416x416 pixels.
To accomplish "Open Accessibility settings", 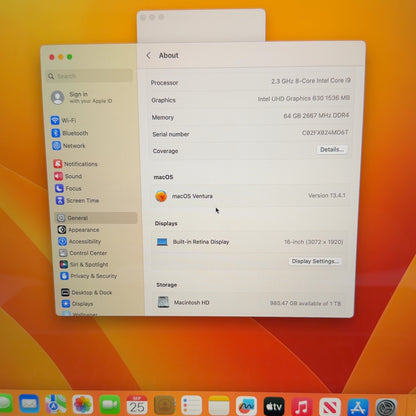I will (80, 241).
